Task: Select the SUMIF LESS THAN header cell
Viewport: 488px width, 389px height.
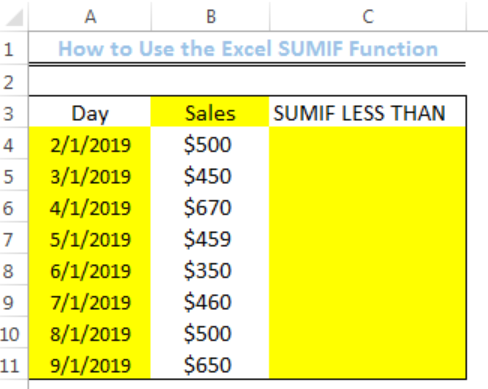Action: pyautogui.click(x=368, y=112)
